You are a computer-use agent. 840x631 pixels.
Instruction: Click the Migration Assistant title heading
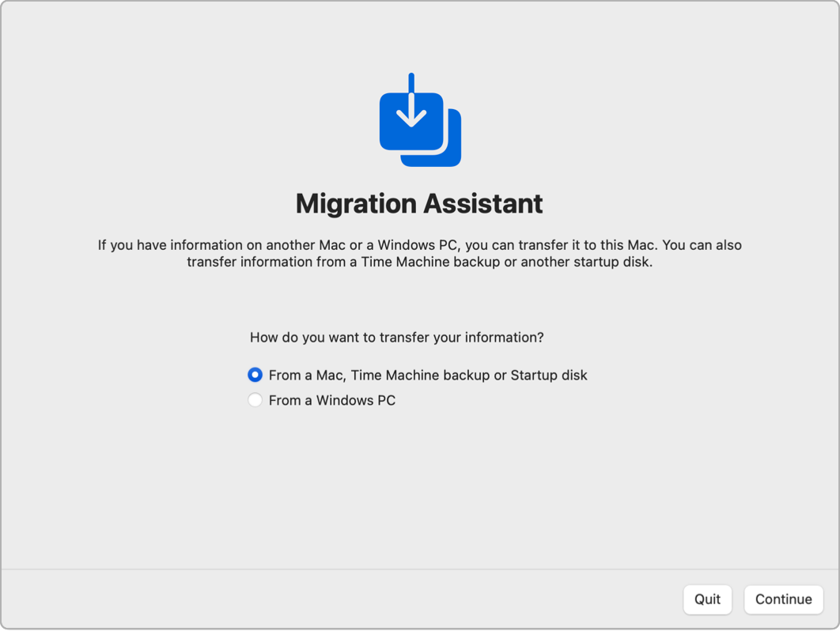click(419, 203)
